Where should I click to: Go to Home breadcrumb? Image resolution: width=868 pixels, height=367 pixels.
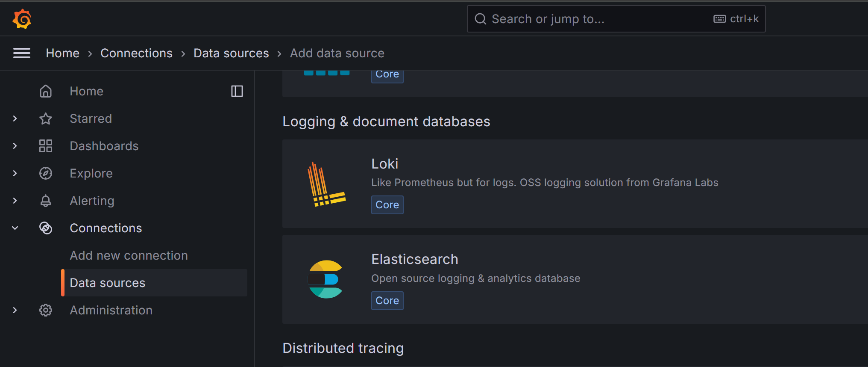pyautogui.click(x=63, y=53)
